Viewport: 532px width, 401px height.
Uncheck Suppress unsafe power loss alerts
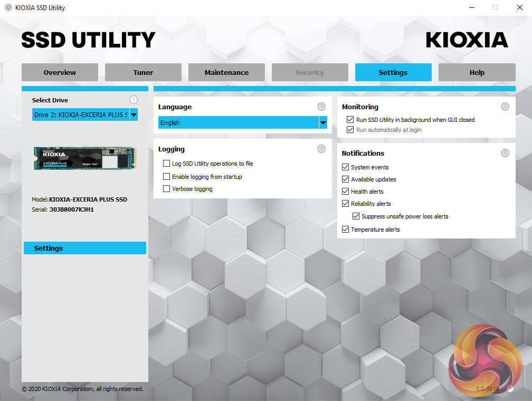click(356, 216)
